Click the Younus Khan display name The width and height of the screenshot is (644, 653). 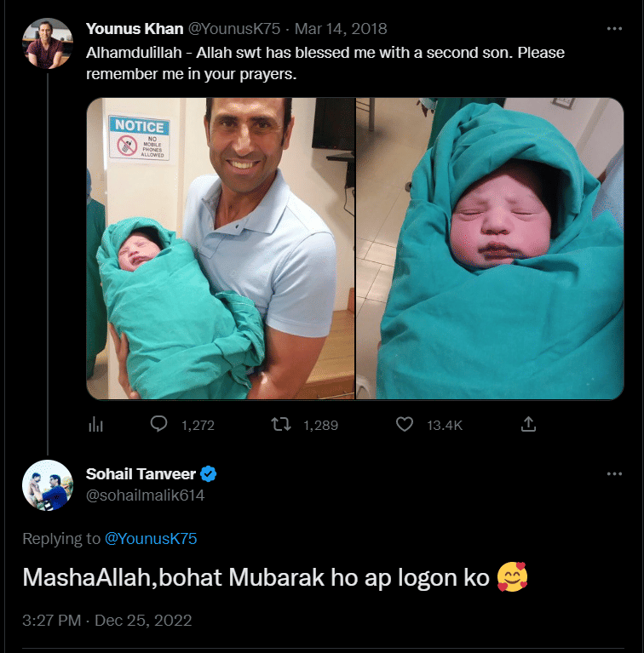point(135,29)
